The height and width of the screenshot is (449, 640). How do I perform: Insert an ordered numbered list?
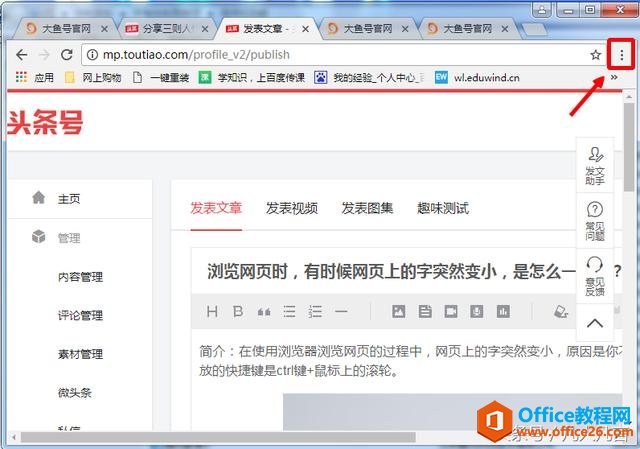pyautogui.click(x=315, y=312)
